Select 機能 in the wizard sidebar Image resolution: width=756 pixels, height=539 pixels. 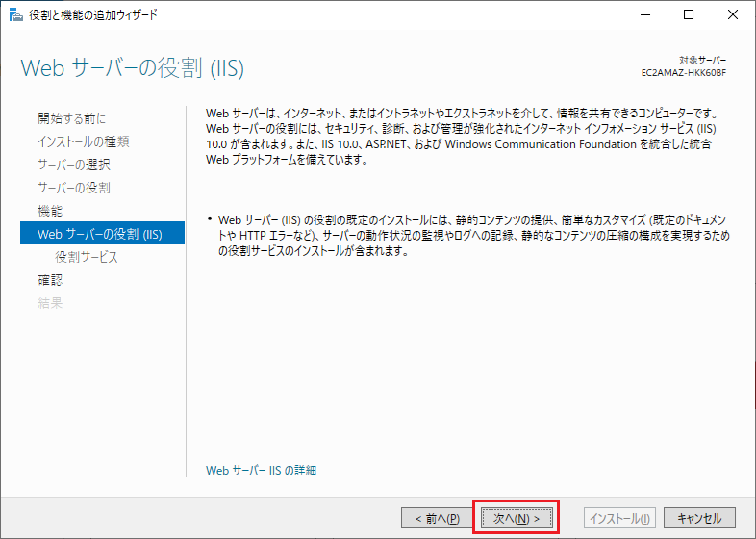point(50,211)
